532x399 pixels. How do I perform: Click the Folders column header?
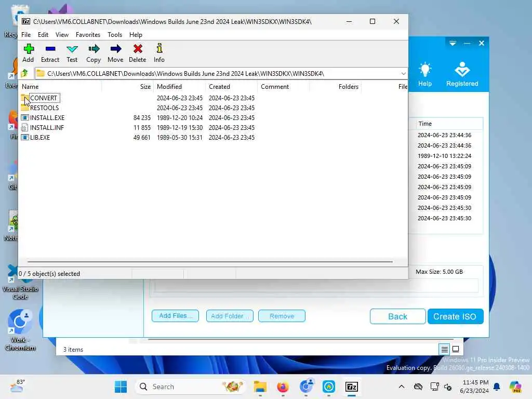tap(336, 87)
